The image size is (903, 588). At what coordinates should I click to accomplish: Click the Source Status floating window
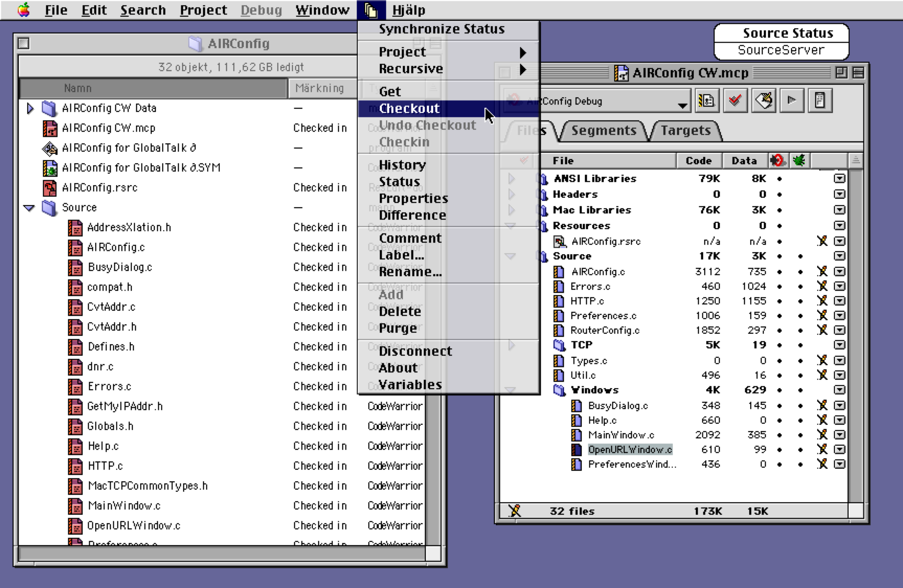coord(781,41)
